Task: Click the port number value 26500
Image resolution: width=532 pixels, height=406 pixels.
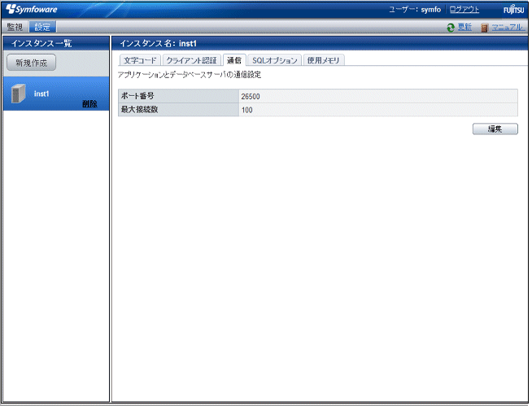Action: pyautogui.click(x=251, y=96)
